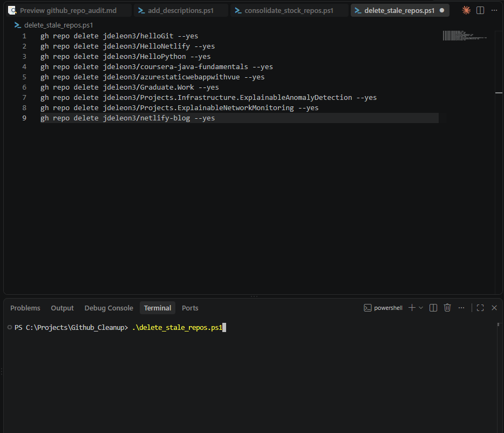Click the powershell terminal profile label
504x433 pixels.
388,308
